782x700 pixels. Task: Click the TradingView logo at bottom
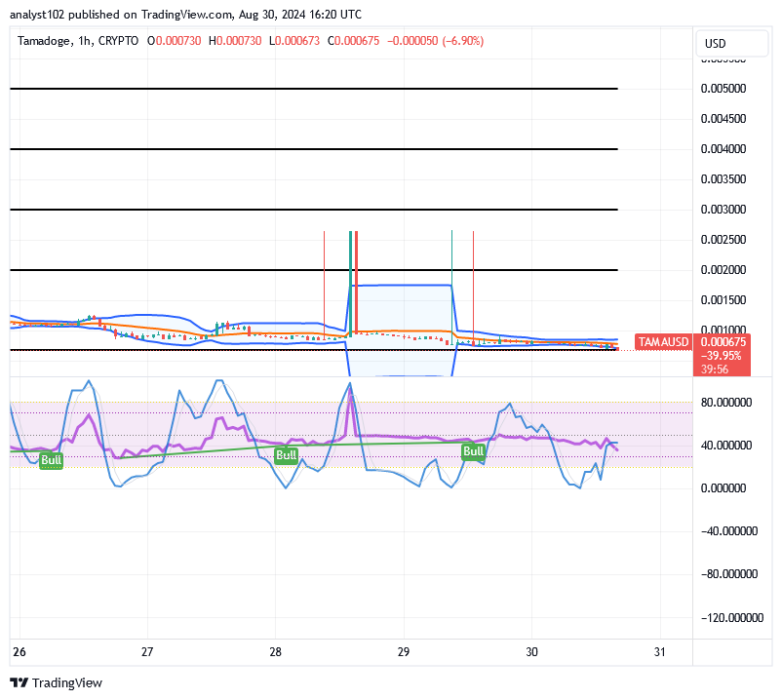[x=56, y=682]
